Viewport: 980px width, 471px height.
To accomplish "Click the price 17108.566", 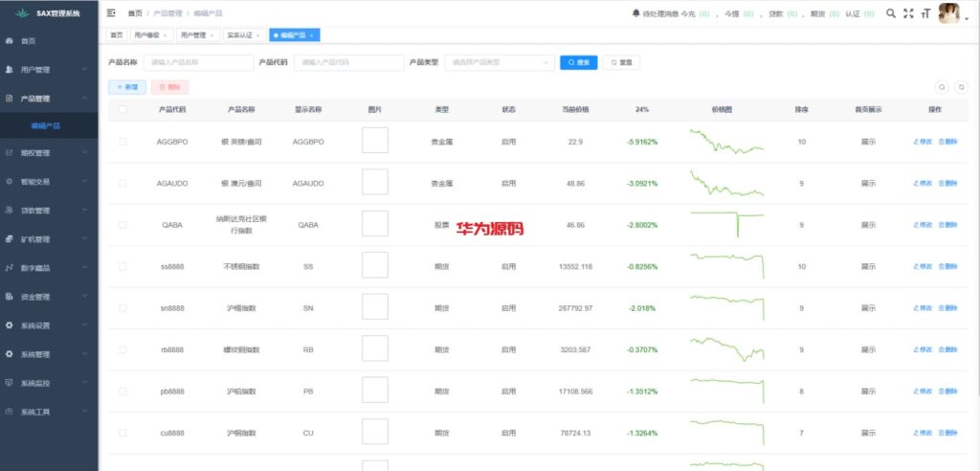I will (x=575, y=392).
